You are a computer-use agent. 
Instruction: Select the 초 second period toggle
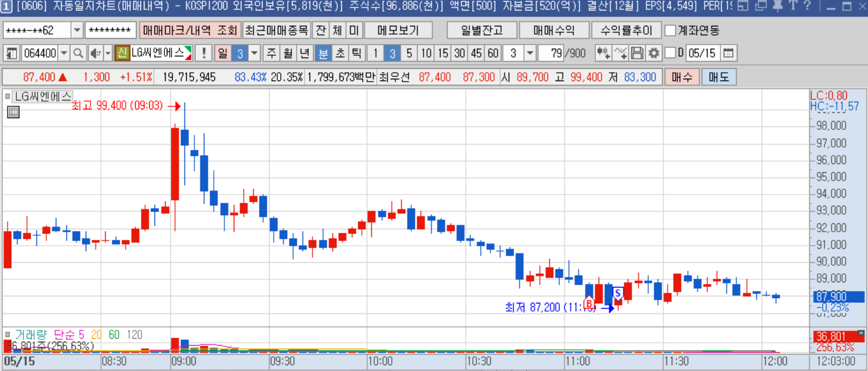point(339,54)
